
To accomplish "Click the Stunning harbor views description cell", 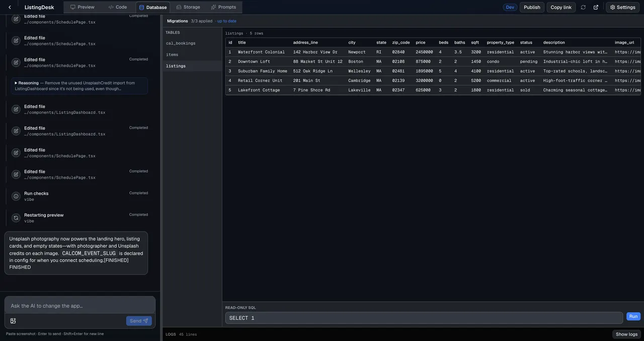I will click(576, 52).
